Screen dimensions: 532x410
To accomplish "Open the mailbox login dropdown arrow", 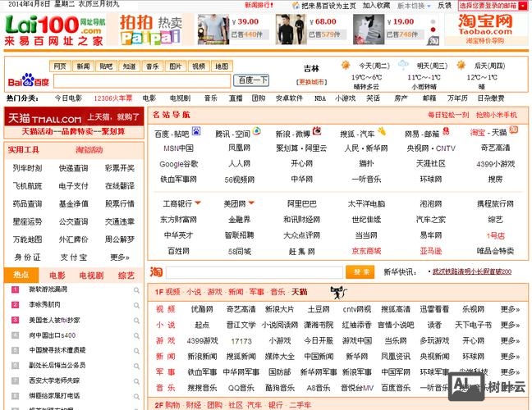I will tap(522, 6).
